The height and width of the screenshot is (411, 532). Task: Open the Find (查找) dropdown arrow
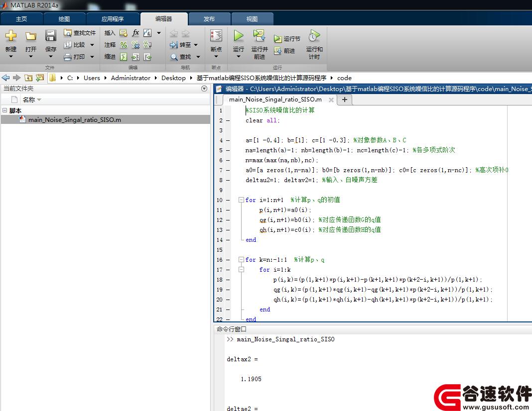pos(198,57)
